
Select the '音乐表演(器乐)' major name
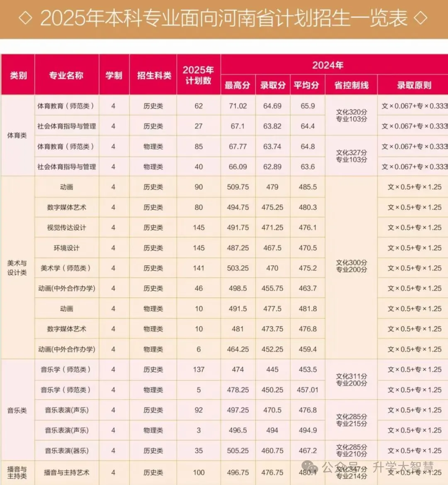pyautogui.click(x=66, y=450)
